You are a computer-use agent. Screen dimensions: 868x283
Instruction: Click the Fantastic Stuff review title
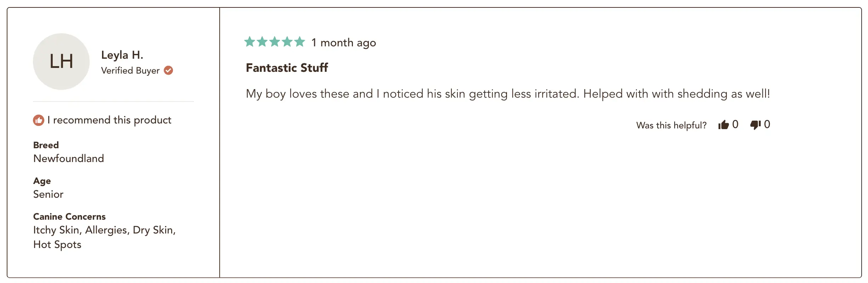click(287, 68)
